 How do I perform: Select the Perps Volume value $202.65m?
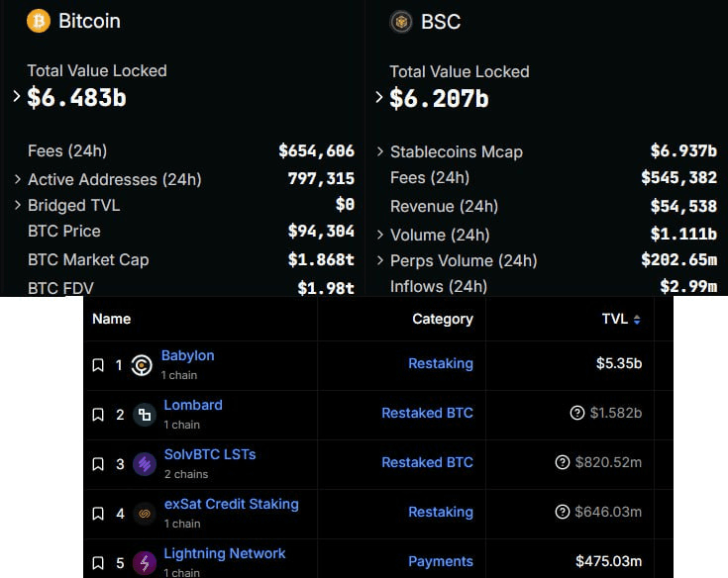pos(679,259)
